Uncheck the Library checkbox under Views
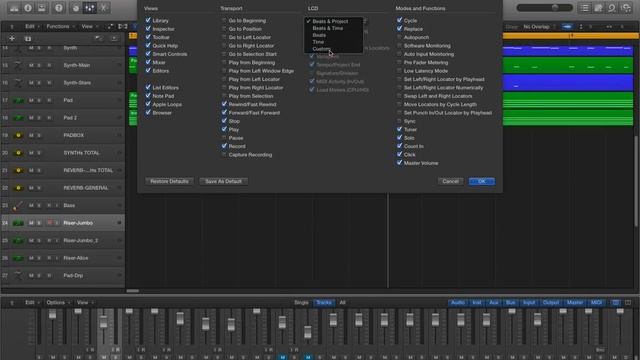 pyautogui.click(x=148, y=20)
